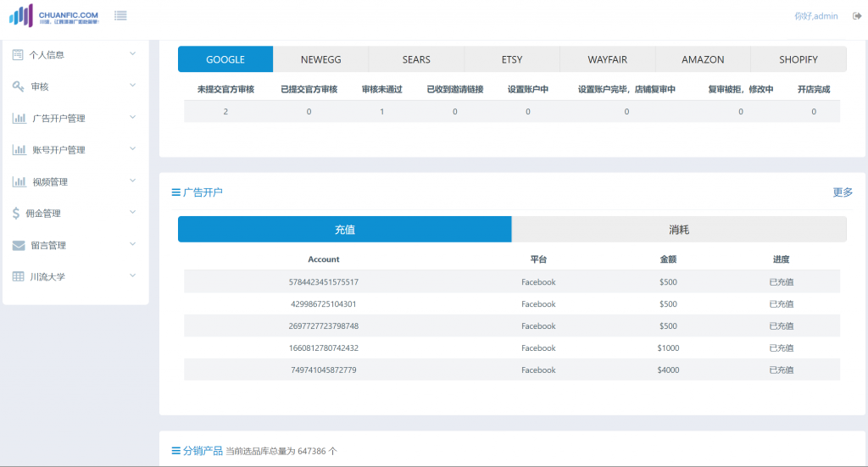868x467 pixels.
Task: Click the 视频管理 chart icon
Action: tap(19, 181)
